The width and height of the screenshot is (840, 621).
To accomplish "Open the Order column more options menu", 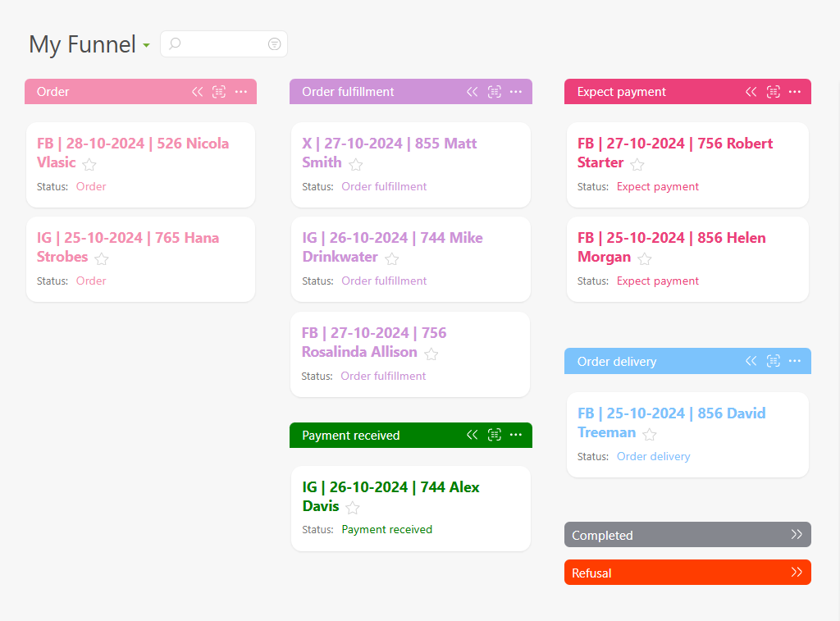I will pos(241,92).
